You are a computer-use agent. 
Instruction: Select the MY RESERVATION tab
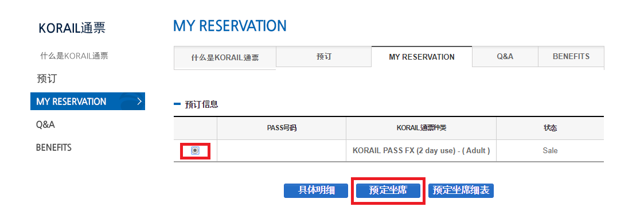[422, 57]
